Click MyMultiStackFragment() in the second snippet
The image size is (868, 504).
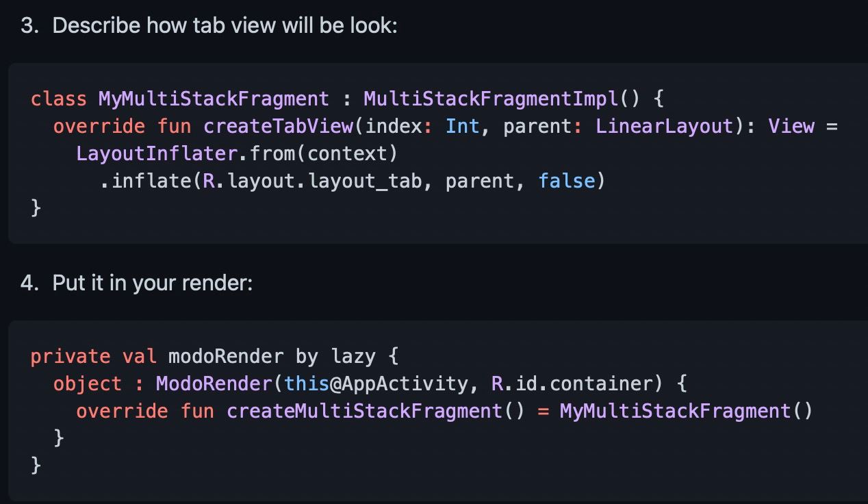point(685,411)
